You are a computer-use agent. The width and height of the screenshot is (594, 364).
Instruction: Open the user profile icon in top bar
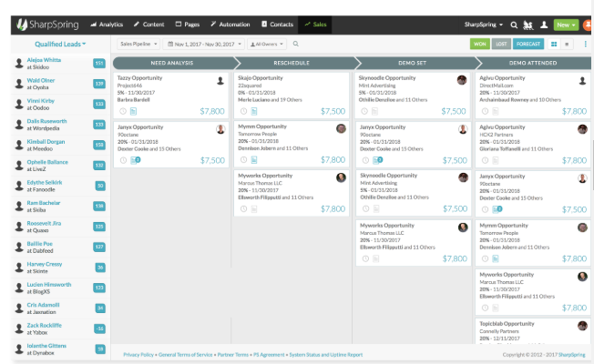click(x=544, y=25)
